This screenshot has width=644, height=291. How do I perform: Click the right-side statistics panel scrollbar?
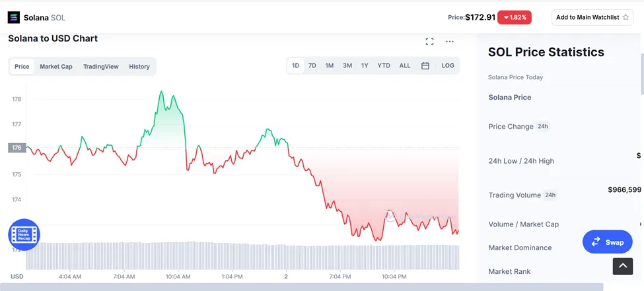click(642, 74)
